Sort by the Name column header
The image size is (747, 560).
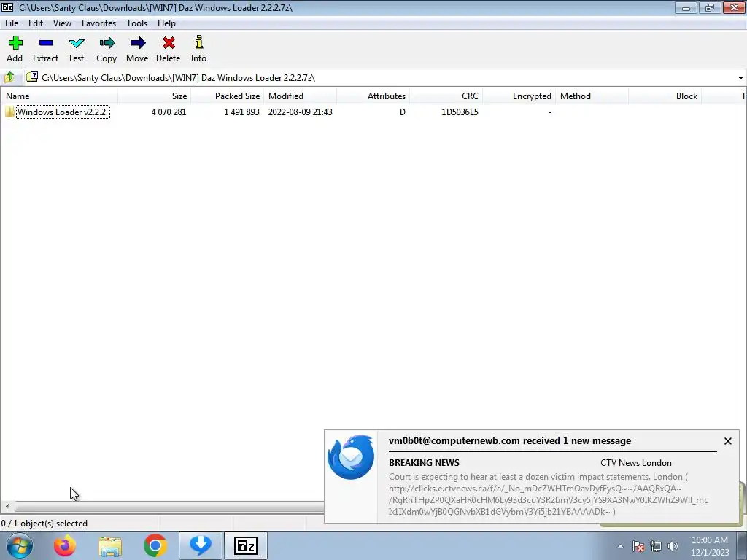(59, 96)
